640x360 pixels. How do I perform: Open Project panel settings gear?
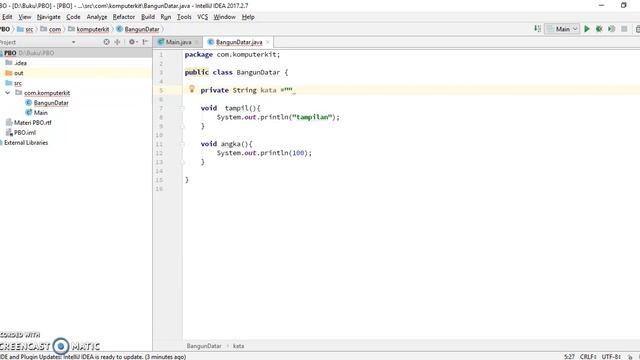[x=133, y=42]
